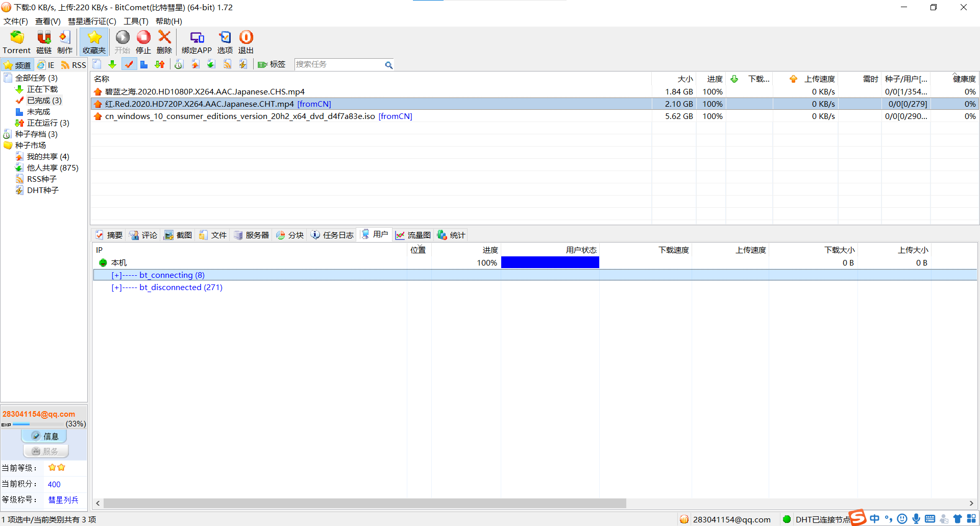The image size is (980, 526).
Task: Open the 文件 files tab in details
Action: [213, 235]
